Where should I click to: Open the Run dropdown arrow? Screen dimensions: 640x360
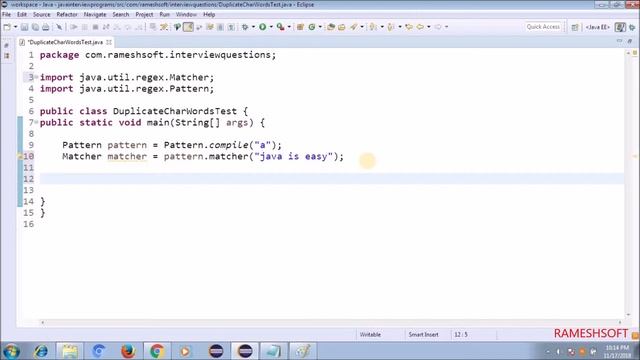point(271,27)
